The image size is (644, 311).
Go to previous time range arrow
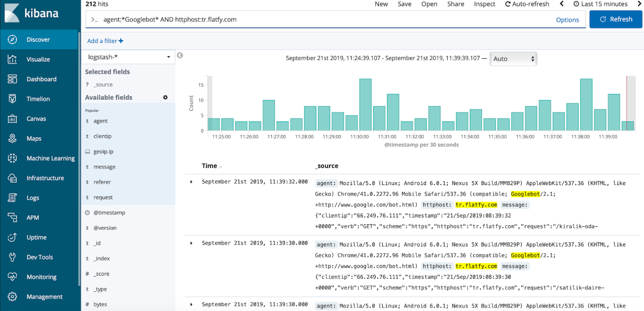point(561,4)
